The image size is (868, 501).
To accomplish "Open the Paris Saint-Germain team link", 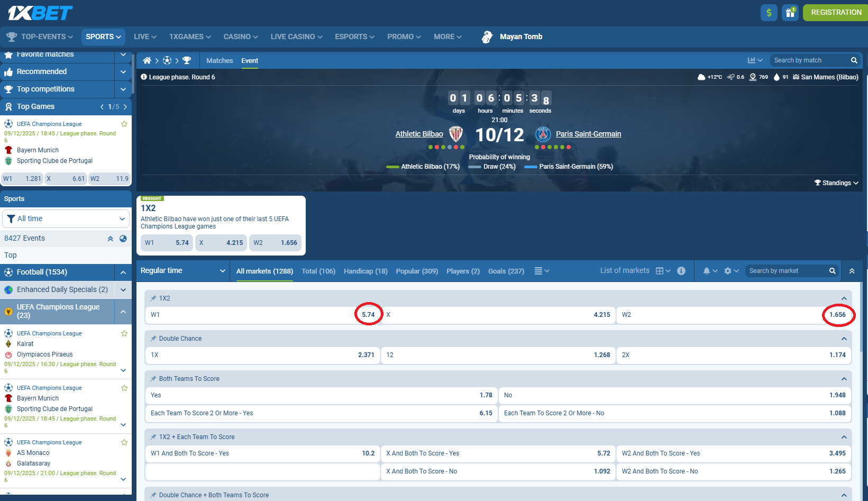I will (x=588, y=134).
